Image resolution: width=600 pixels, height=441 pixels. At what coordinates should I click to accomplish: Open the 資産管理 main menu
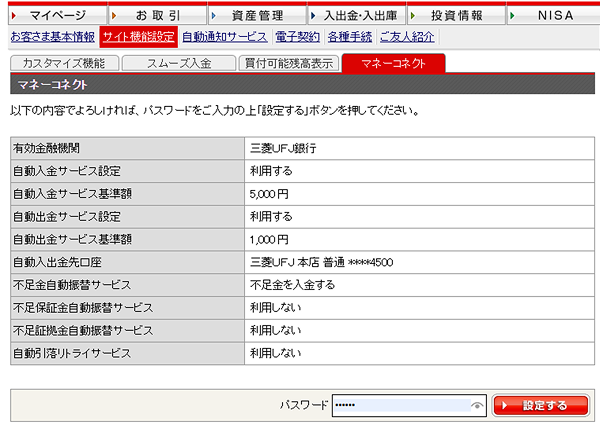258,15
